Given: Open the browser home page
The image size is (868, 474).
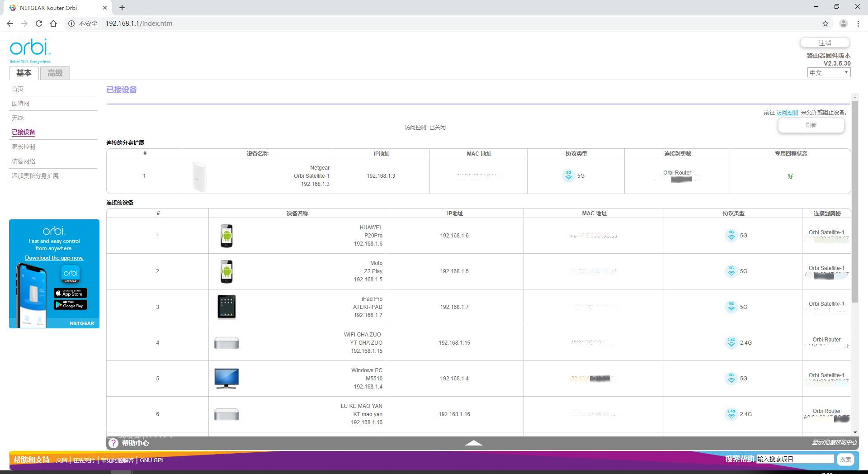Looking at the screenshot, I should [x=53, y=24].
